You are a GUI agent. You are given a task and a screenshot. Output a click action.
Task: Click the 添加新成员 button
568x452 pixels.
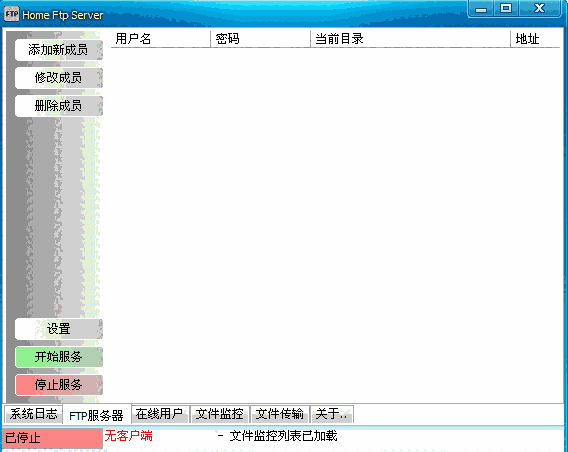[59, 50]
